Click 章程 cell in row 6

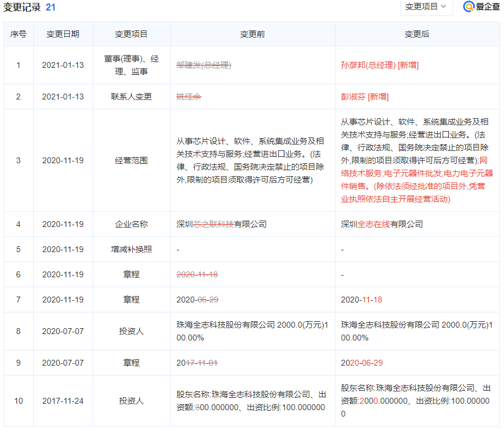131,274
